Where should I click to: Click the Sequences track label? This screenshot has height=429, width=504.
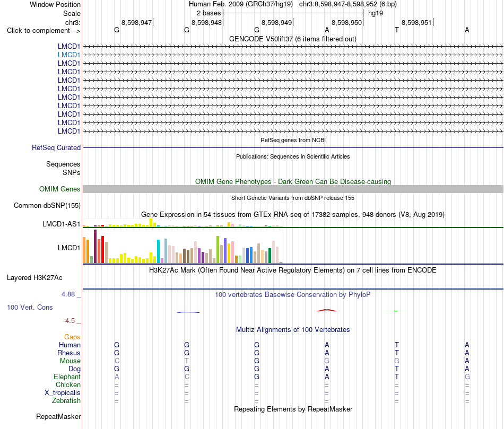(63, 164)
